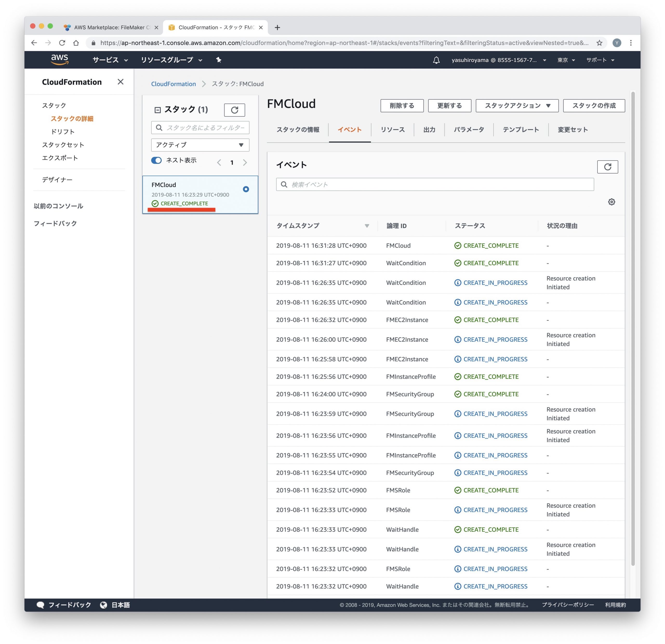The image size is (665, 644).
Task: Click the pin shortcut icon in navbar
Action: (x=218, y=60)
